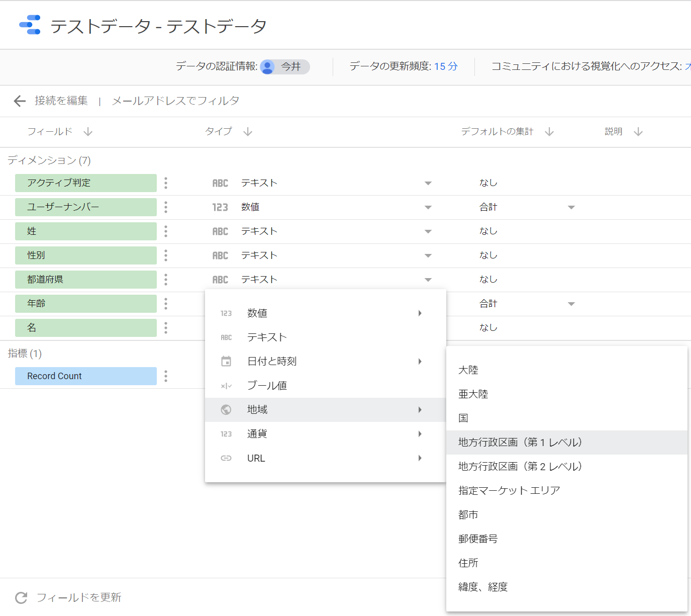The image size is (691, 616).
Task: Click the boolean icon beside ブール値
Action: tap(226, 385)
